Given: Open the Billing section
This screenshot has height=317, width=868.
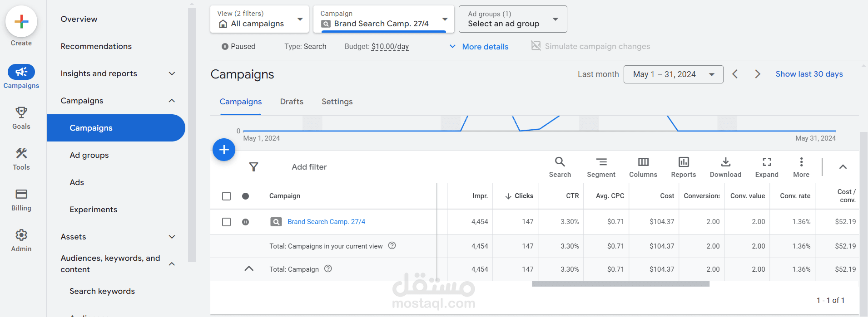Looking at the screenshot, I should click(x=21, y=200).
